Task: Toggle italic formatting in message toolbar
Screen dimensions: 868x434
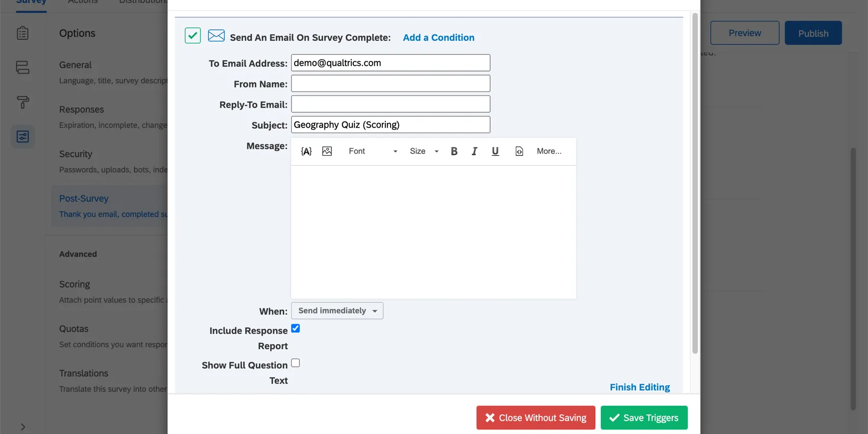Action: point(474,151)
